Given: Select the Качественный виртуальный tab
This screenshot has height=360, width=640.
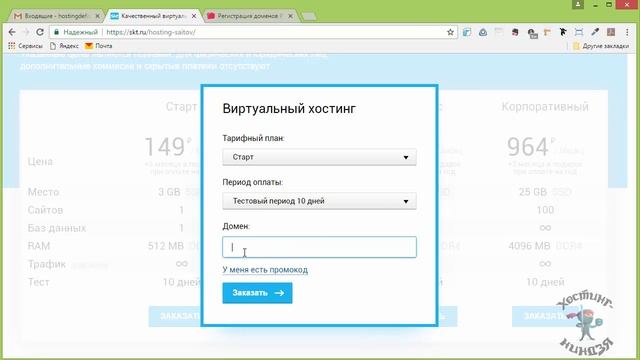Looking at the screenshot, I should click(x=153, y=16).
